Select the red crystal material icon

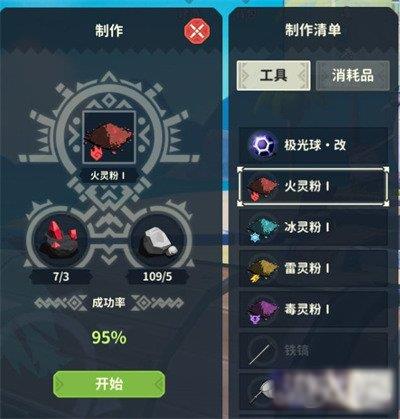(x=59, y=239)
